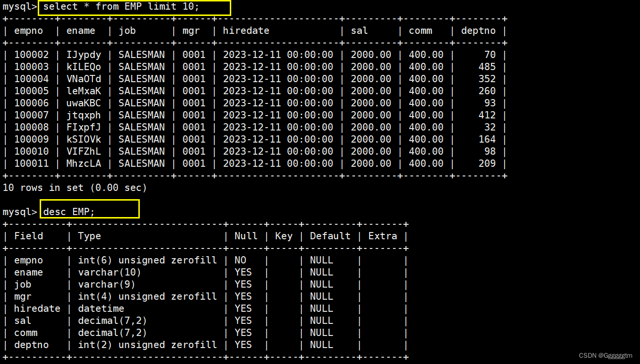The height and width of the screenshot is (364, 640).
Task: Click the NO value in empno row
Action: tap(240, 260)
